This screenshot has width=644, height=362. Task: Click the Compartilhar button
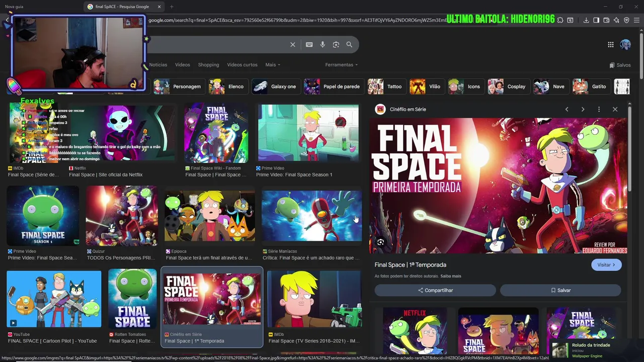435,290
